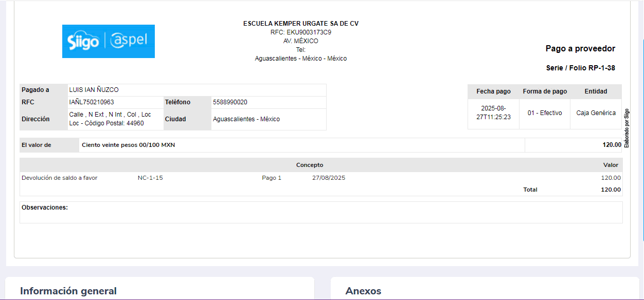Image resolution: width=644 pixels, height=300 pixels.
Task: Click the 'Caja Genérica' entity cell
Action: click(x=596, y=113)
